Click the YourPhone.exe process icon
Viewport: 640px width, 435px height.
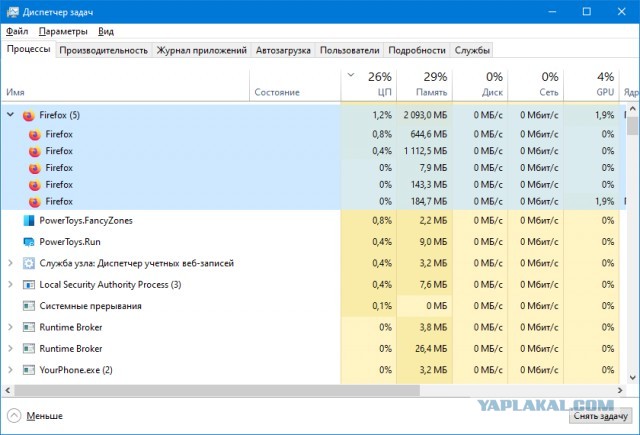point(29,370)
